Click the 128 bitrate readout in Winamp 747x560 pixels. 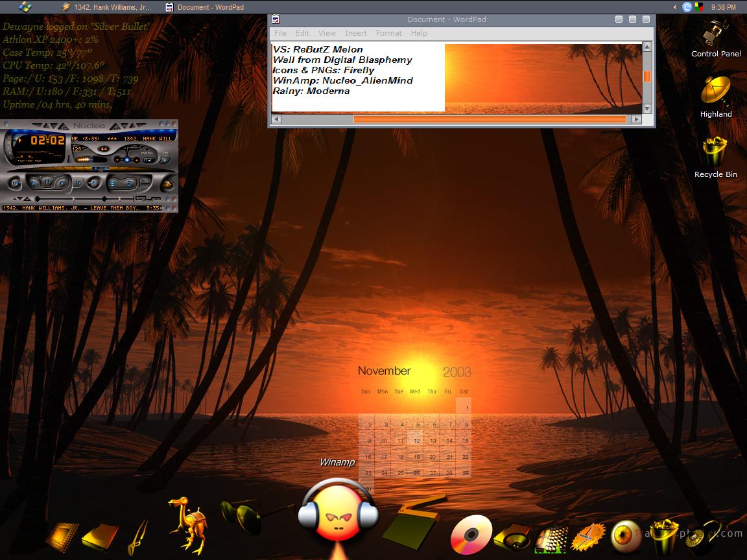pyautogui.click(x=77, y=149)
